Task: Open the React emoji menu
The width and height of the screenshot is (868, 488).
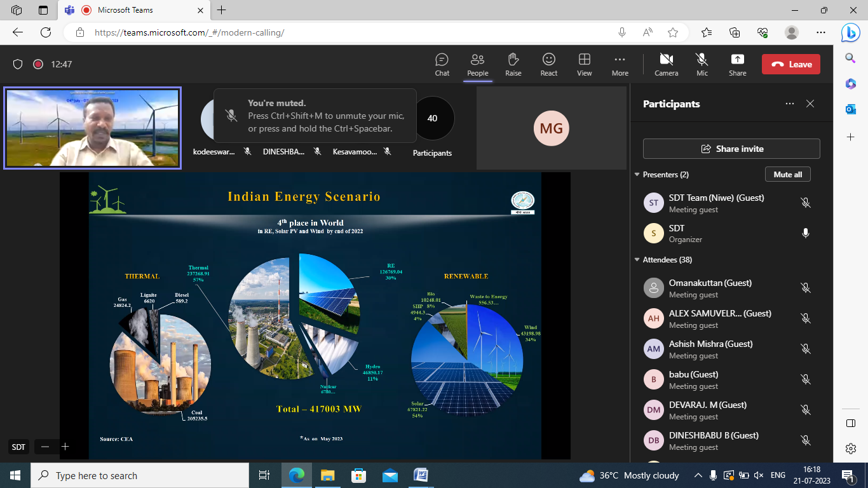Action: pos(548,64)
